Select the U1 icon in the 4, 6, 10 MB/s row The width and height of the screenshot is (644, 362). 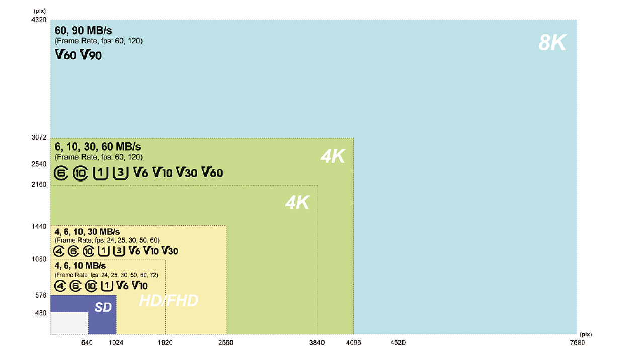coord(106,286)
